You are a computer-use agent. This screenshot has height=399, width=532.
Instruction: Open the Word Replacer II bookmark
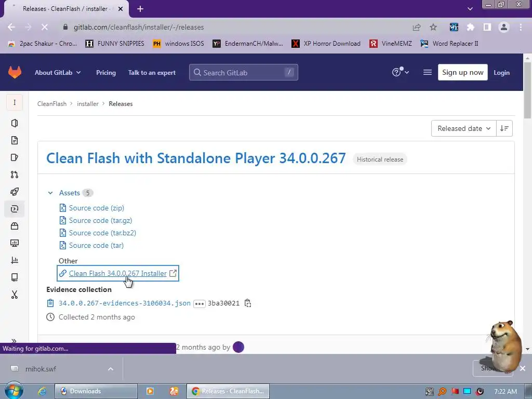click(449, 44)
